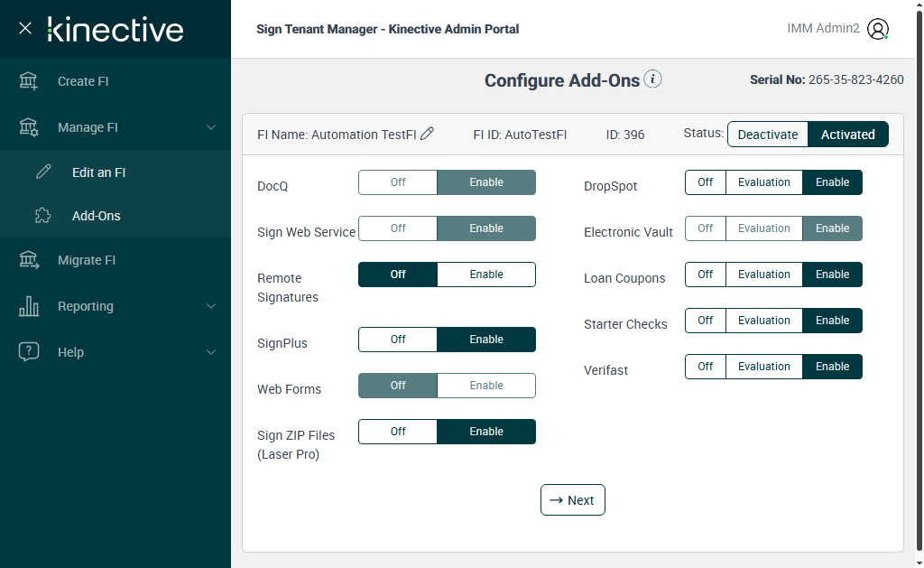The height and width of the screenshot is (568, 924).
Task: Set DropSpot to Enable
Action: pyautogui.click(x=832, y=182)
